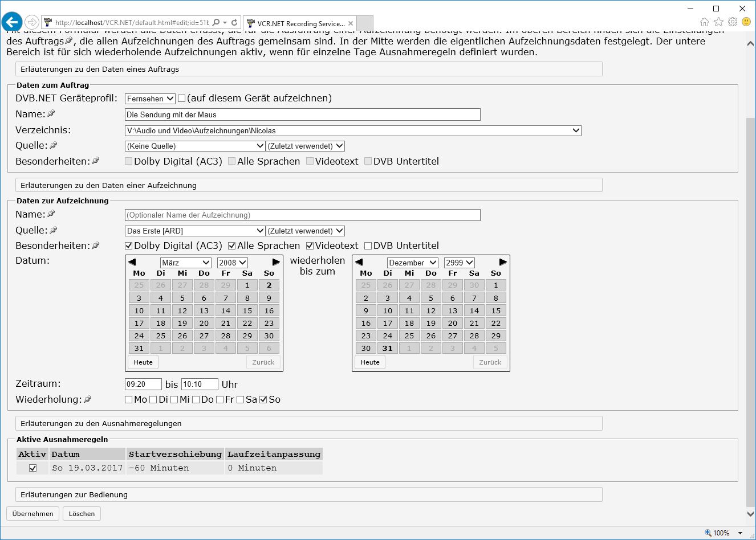
Task: Open the Verzeichnis directory dropdown
Action: [353, 130]
